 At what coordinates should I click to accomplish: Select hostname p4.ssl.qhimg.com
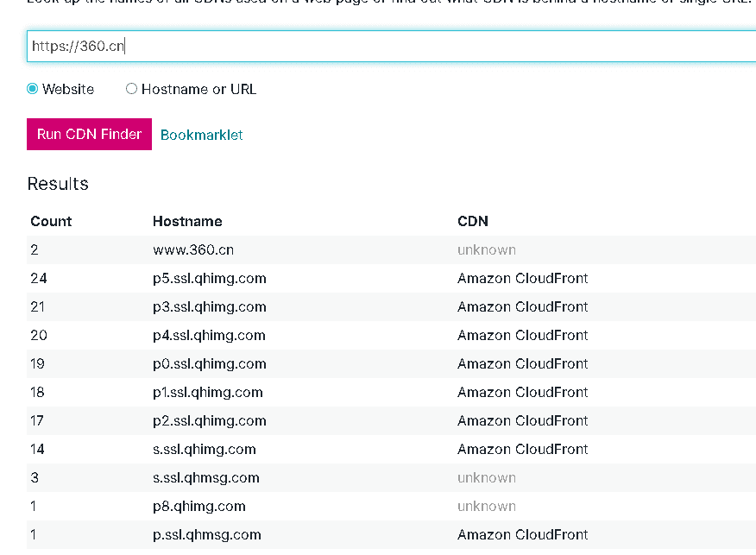209,335
